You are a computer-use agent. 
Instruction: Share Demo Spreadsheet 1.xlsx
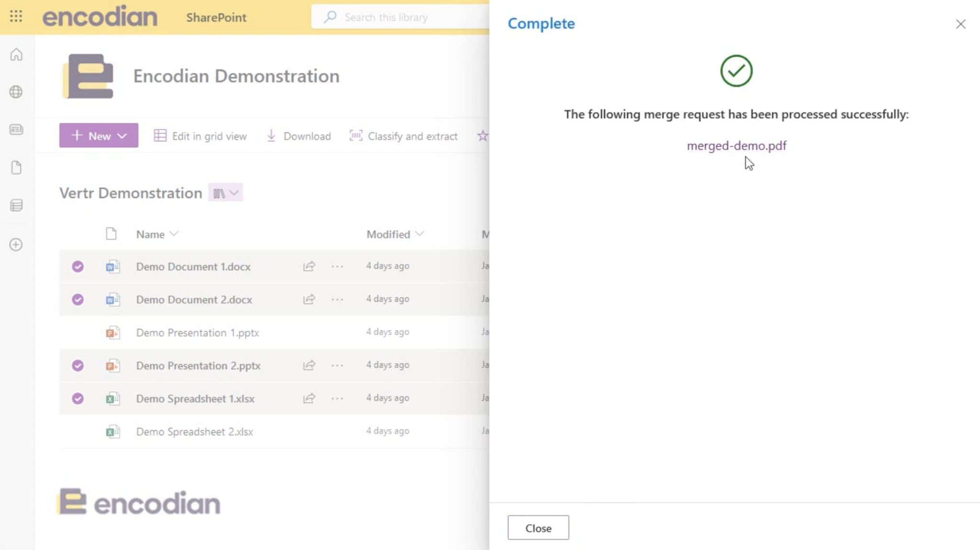click(309, 398)
